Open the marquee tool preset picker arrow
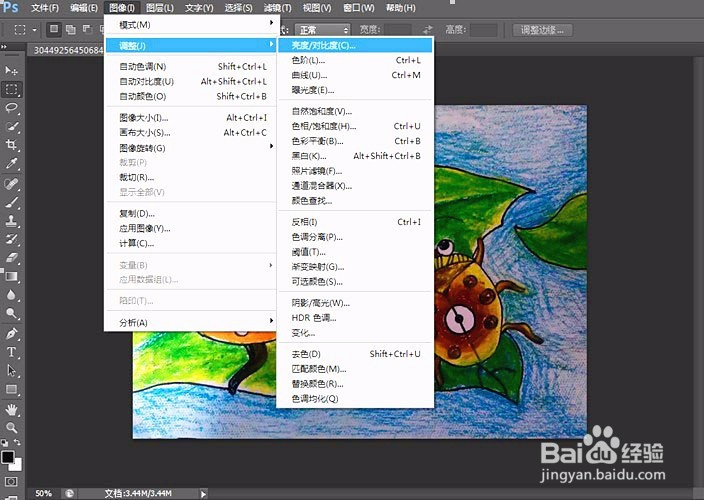Image resolution: width=704 pixels, height=500 pixels. pyautogui.click(x=35, y=30)
